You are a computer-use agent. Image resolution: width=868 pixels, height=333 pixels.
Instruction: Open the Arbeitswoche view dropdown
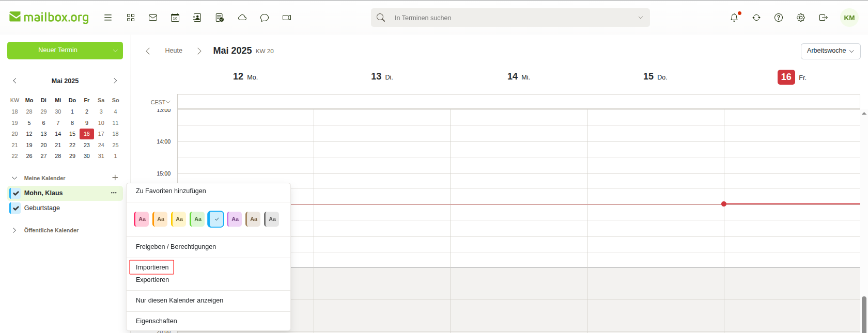(830, 51)
